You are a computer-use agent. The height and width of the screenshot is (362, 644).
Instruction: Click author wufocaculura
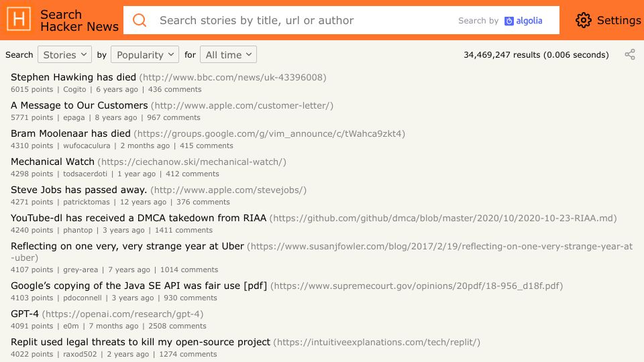coord(87,145)
